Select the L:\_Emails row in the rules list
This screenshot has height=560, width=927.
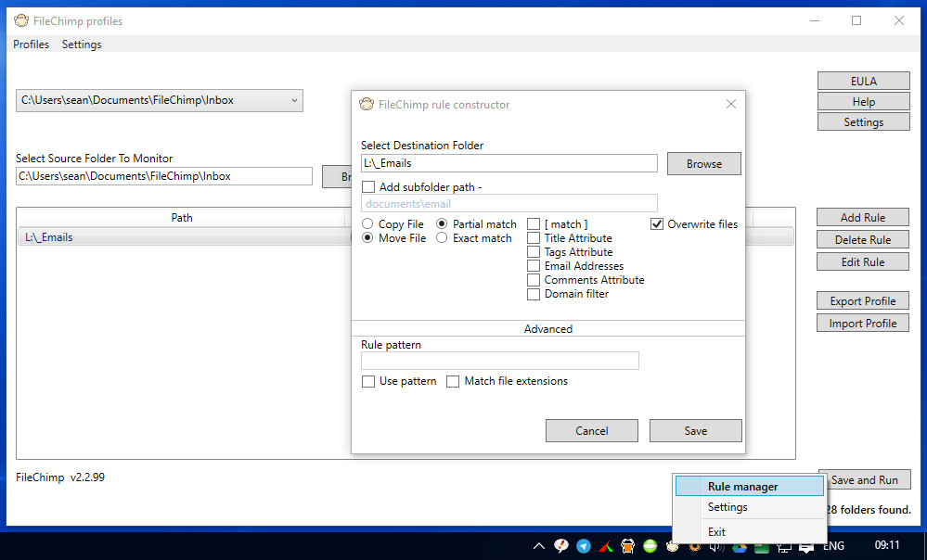(184, 236)
